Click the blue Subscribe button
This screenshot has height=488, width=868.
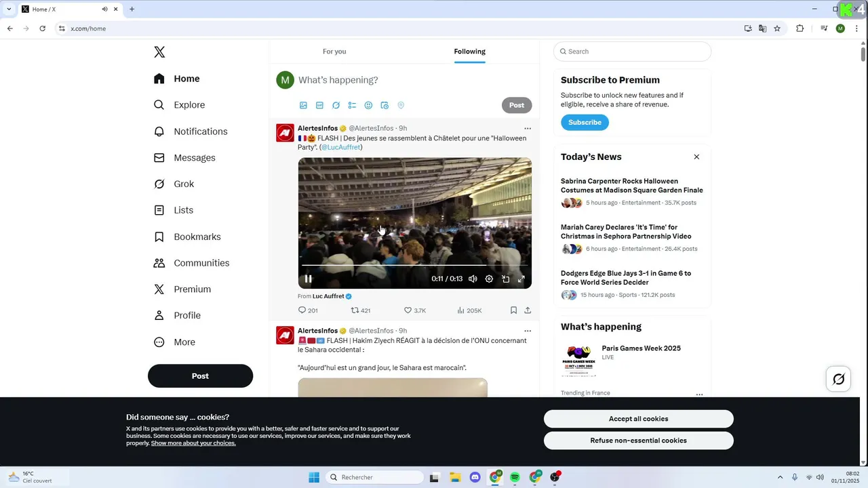click(x=585, y=123)
